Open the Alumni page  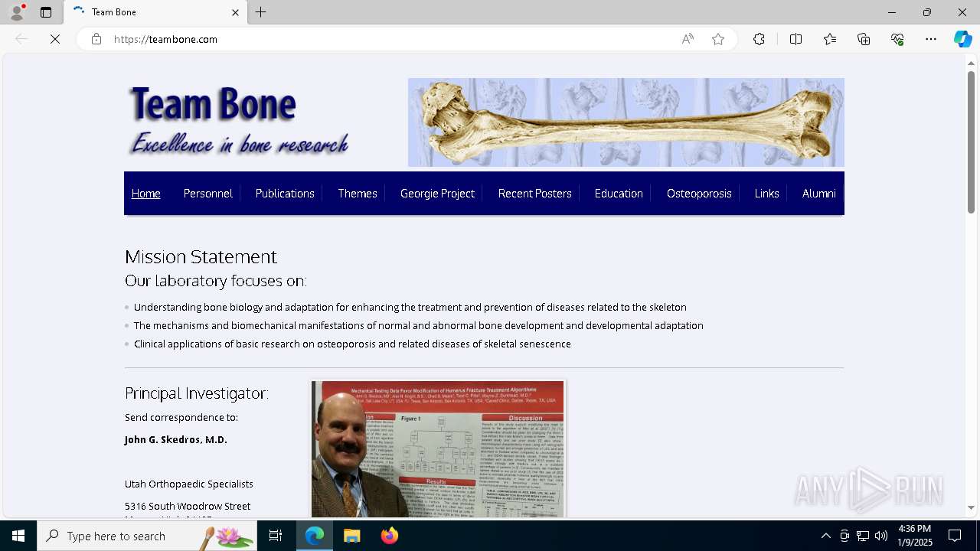pyautogui.click(x=818, y=194)
